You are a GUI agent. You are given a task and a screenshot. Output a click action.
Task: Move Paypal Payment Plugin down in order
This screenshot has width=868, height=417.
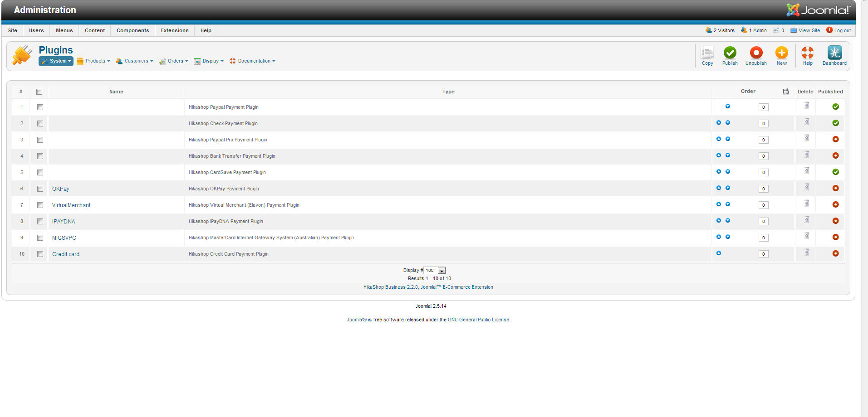728,107
